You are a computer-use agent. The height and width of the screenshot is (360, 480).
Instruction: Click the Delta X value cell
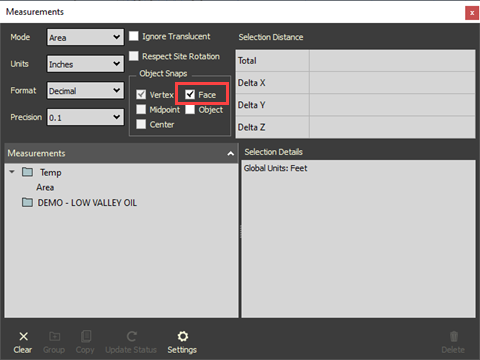coord(392,83)
